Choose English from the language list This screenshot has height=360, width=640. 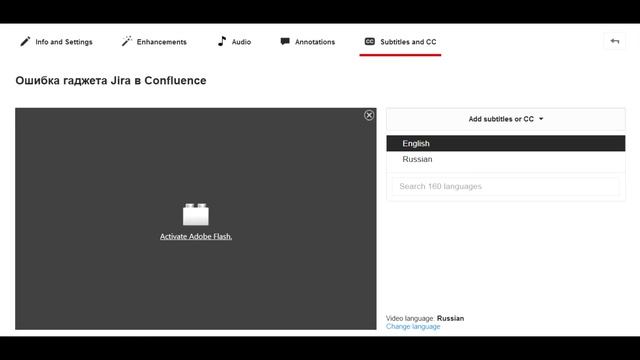pyautogui.click(x=506, y=143)
